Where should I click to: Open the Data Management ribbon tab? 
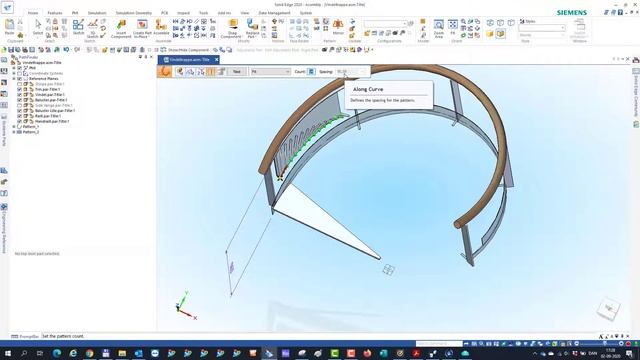tap(274, 13)
